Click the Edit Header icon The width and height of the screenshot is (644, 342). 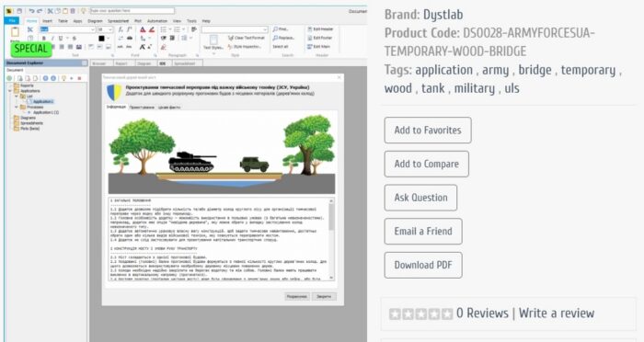coord(310,29)
